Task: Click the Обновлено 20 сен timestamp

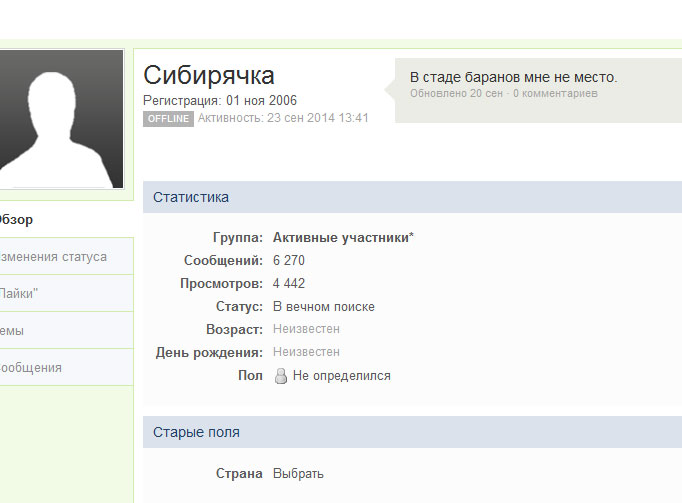Action: pyautogui.click(x=456, y=93)
